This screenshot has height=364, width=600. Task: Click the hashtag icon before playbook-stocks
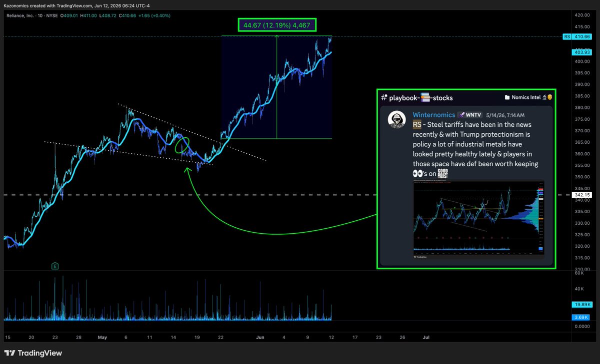[x=383, y=97]
